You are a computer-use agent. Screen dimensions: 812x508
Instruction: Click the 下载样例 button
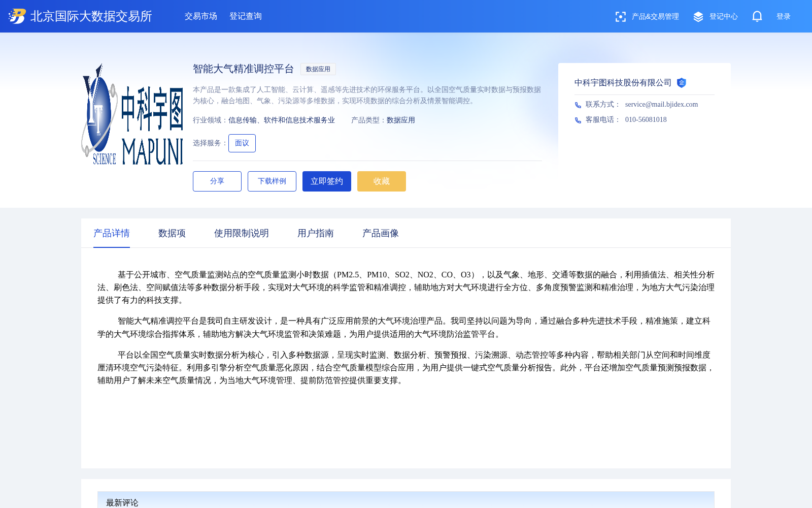[272, 181]
